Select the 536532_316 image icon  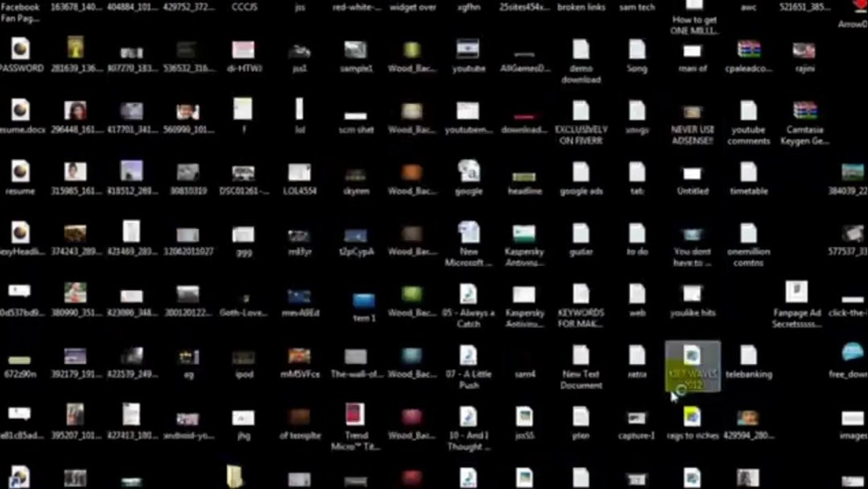click(188, 50)
